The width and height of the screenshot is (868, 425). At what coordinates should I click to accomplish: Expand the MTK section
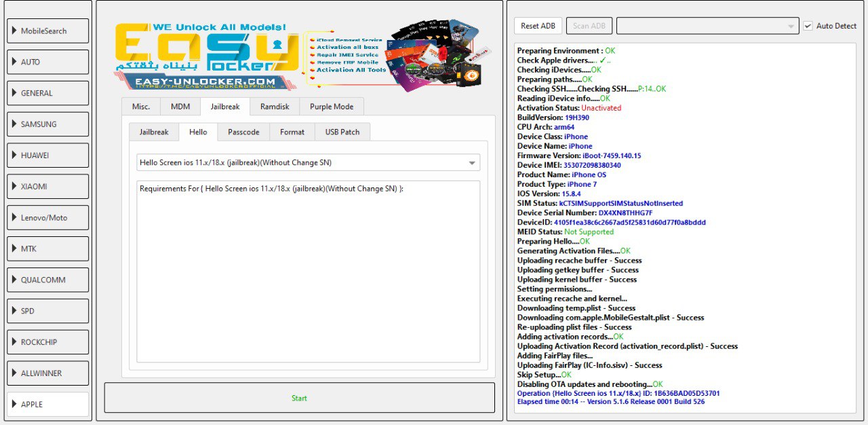pos(48,248)
